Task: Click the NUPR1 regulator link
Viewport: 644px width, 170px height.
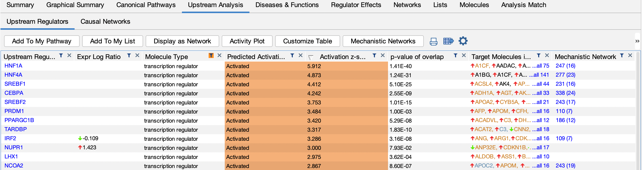Action: click(x=14, y=148)
